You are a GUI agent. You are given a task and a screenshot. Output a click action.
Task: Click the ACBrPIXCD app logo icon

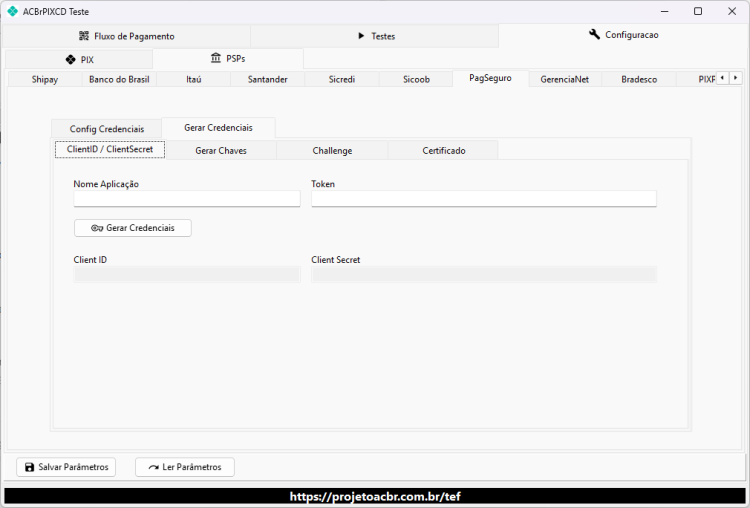(x=12, y=11)
